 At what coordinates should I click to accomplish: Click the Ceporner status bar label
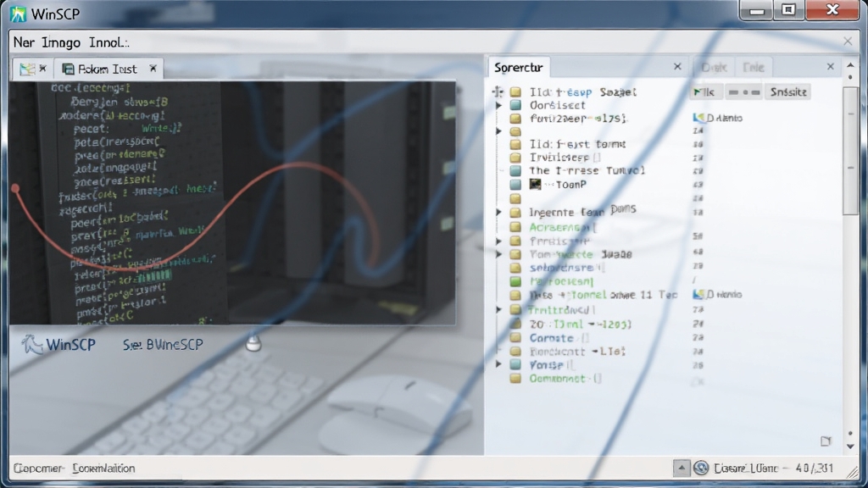[x=37, y=468]
